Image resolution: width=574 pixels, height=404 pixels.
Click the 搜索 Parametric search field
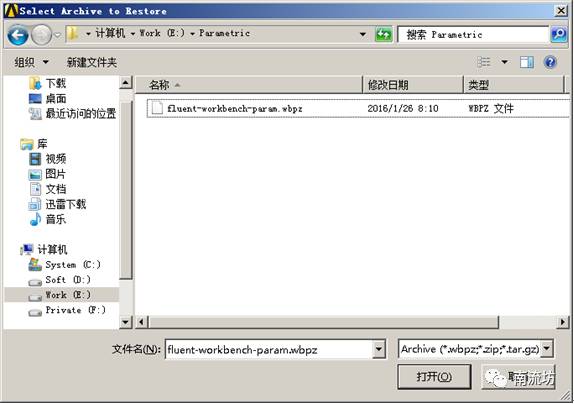pyautogui.click(x=473, y=35)
